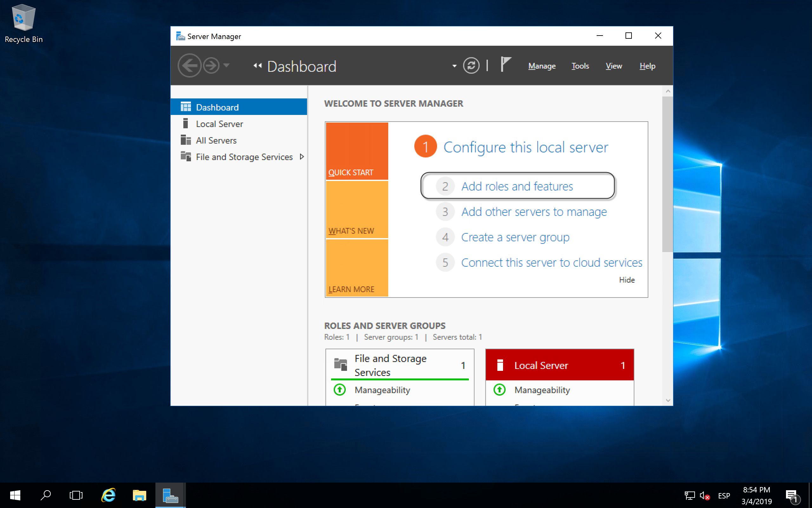
Task: Click Configure this local server link
Action: click(526, 147)
